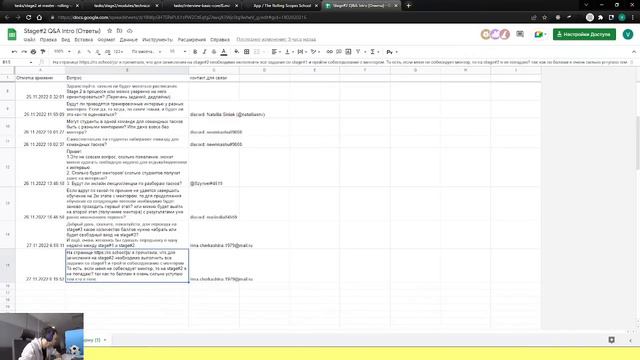Screen dimensions: 640x360
Task: Collapse the toolbar with the up chevron
Action: [633, 52]
